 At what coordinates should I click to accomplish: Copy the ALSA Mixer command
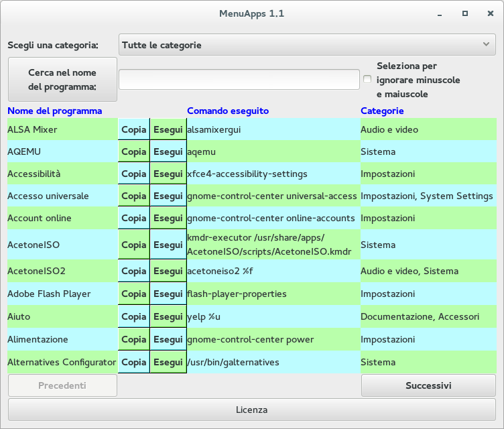coord(133,129)
